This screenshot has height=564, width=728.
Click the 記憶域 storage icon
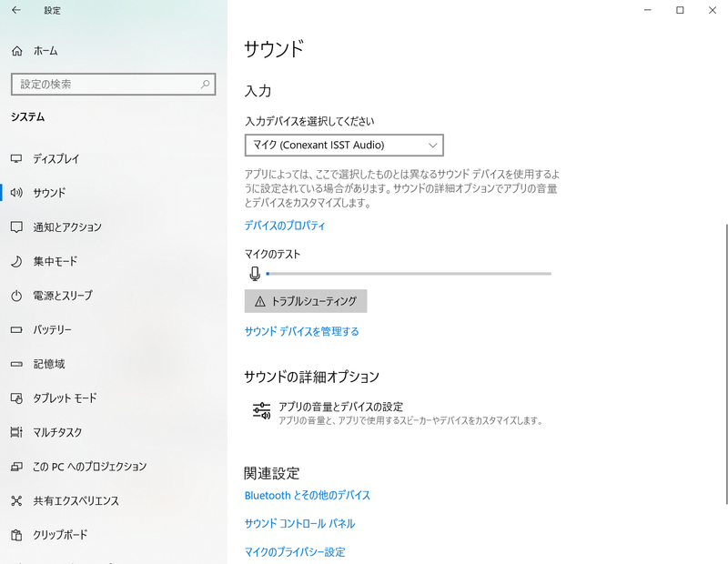pyautogui.click(x=16, y=365)
